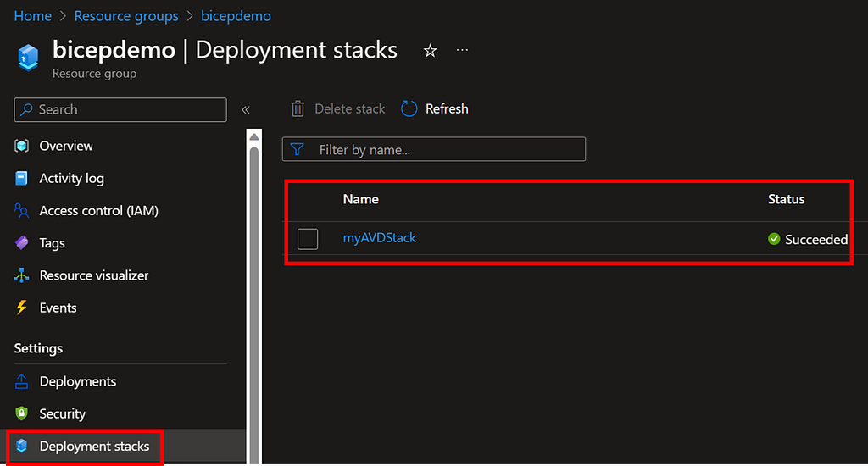Viewport: 868px width, 466px height.
Task: Click the purple Tags icon
Action: (x=21, y=243)
